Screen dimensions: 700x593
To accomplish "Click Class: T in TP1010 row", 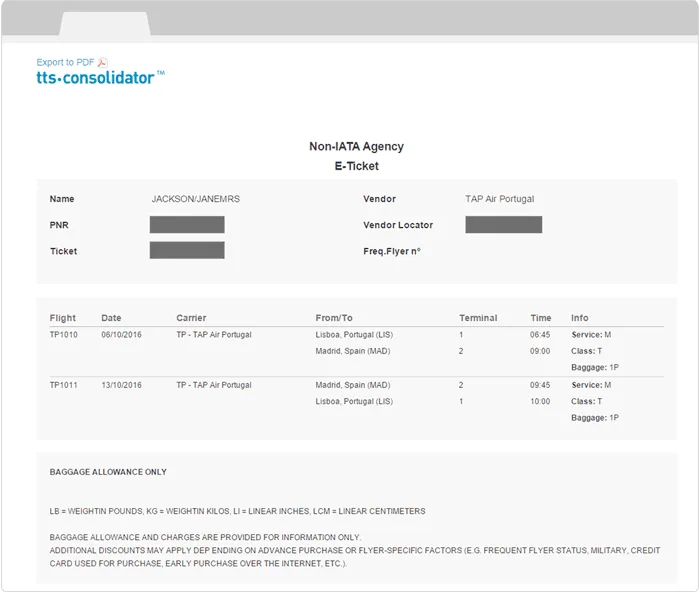I will 587,351.
